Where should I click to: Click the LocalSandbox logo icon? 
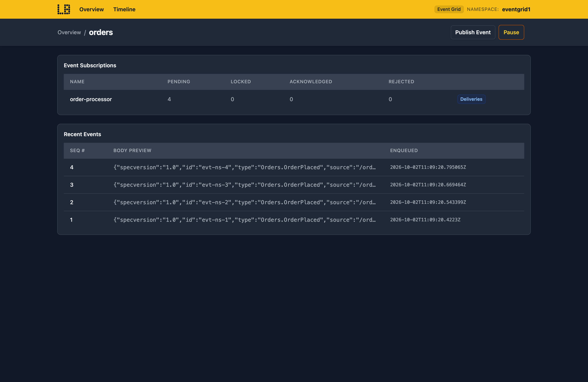point(64,9)
